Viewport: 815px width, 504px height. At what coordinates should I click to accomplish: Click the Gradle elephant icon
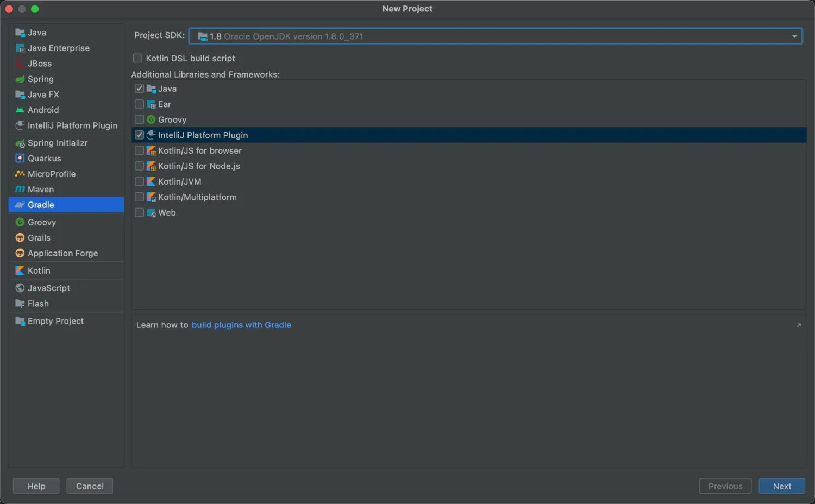pos(20,205)
